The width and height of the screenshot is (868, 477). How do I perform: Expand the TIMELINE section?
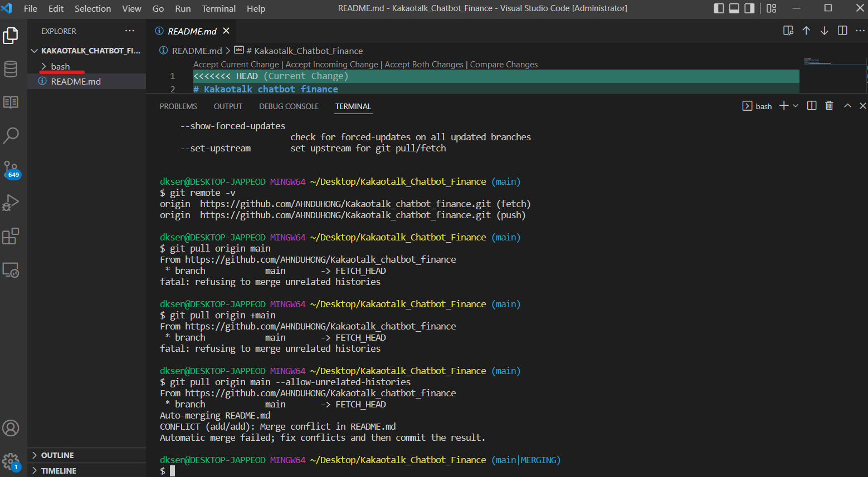[x=87, y=470]
